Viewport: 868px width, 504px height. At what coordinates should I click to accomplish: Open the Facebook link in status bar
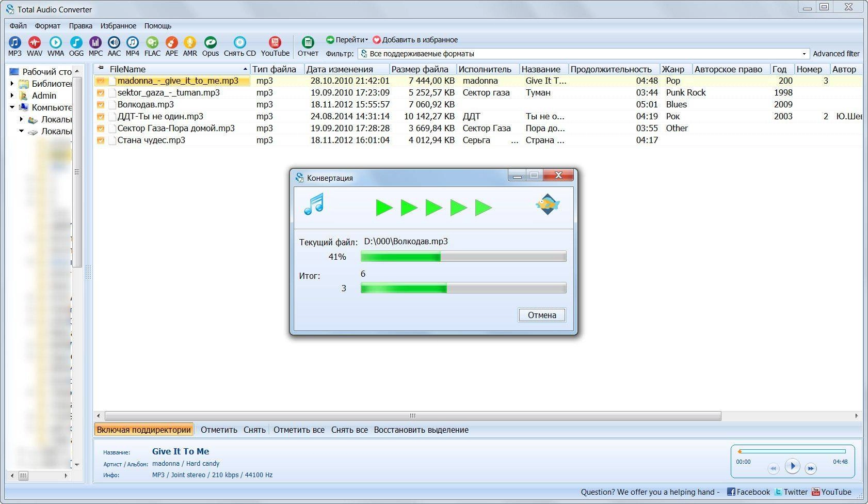(748, 492)
